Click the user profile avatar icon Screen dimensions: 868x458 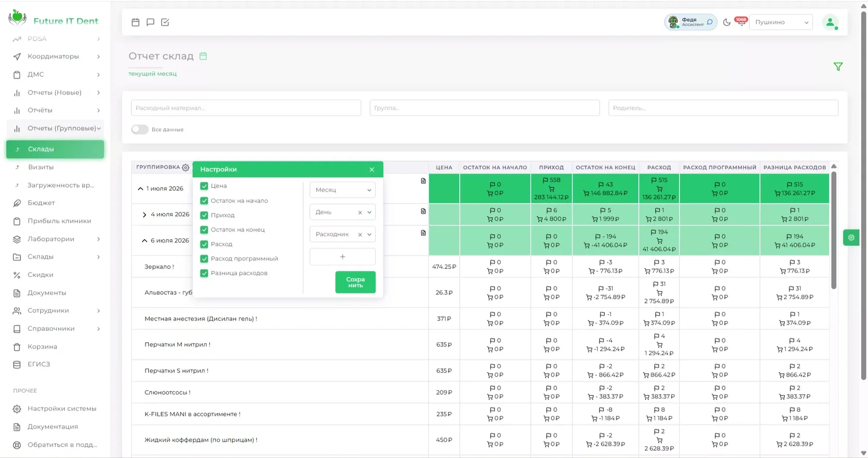click(x=830, y=22)
